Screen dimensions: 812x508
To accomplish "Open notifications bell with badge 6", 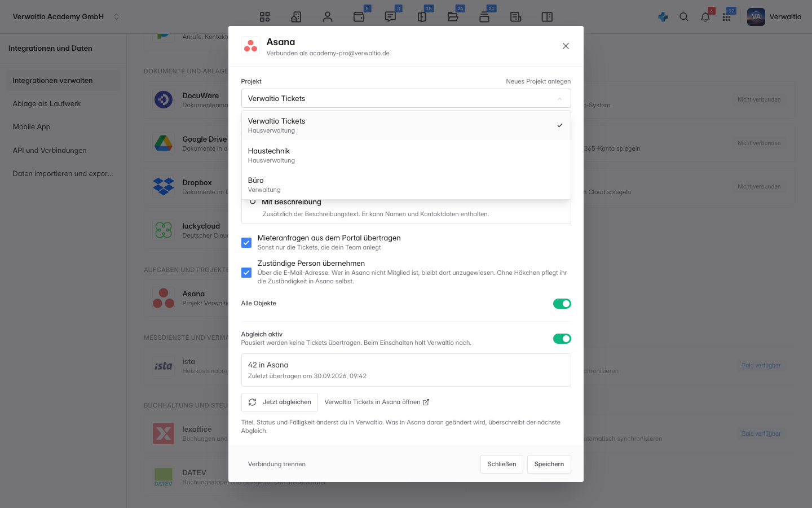I will pyautogui.click(x=705, y=17).
